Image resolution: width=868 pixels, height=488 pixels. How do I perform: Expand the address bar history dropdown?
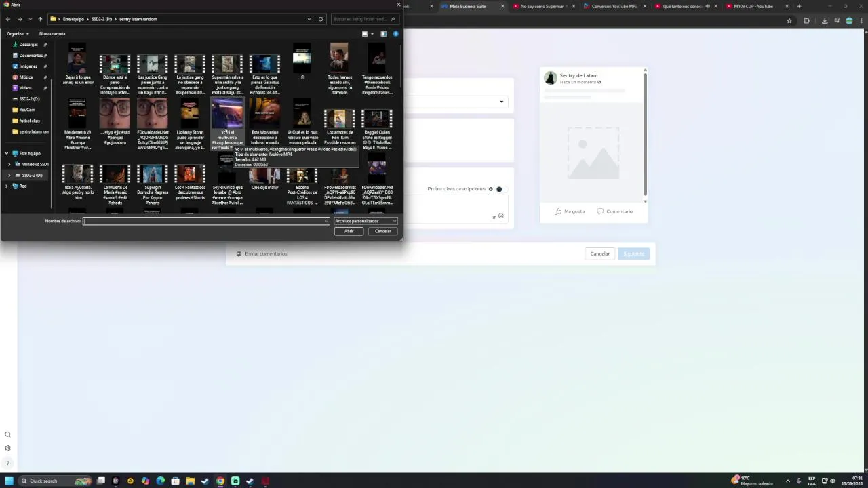point(309,19)
